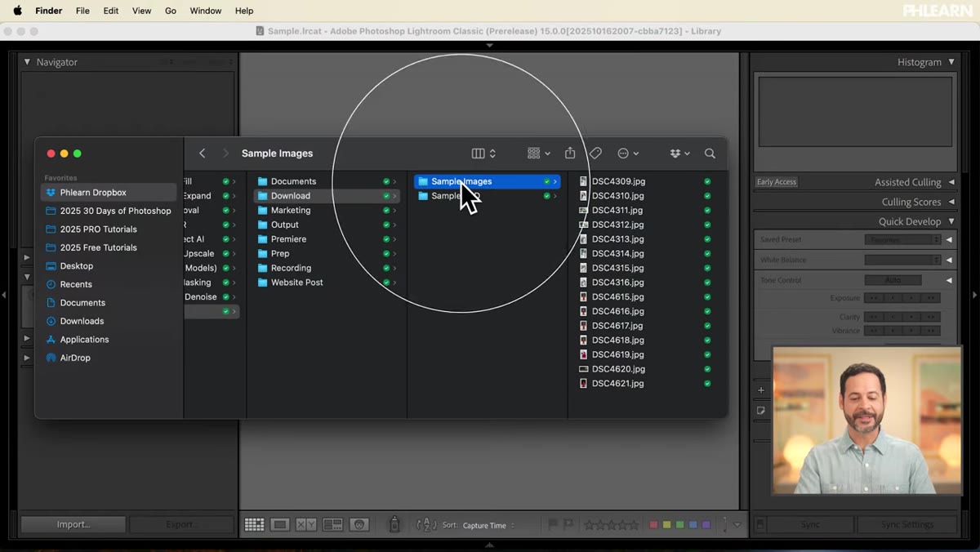Open the File menu
Image resolution: width=980 pixels, height=552 pixels.
click(82, 11)
